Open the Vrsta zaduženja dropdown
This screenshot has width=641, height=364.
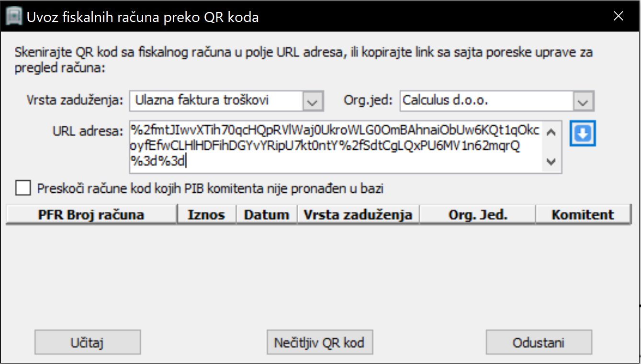(x=313, y=101)
